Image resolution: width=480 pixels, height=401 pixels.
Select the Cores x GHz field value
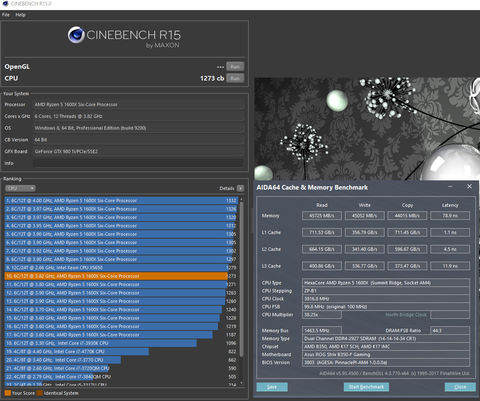click(138, 116)
